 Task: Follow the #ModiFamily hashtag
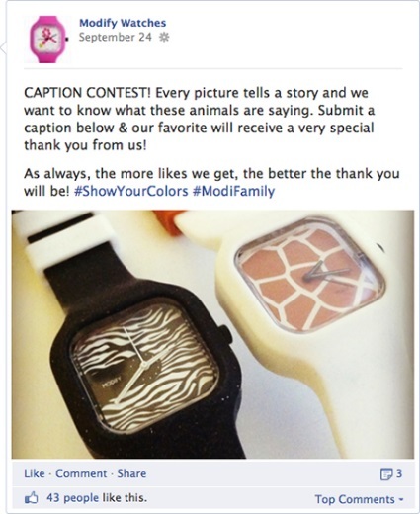point(233,191)
